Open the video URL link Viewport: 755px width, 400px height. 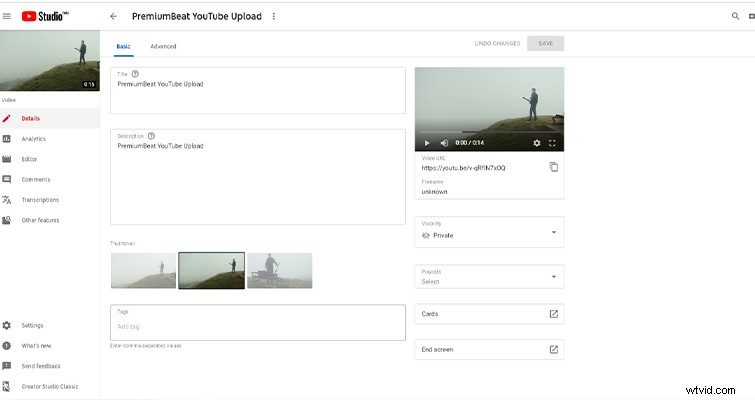463,168
